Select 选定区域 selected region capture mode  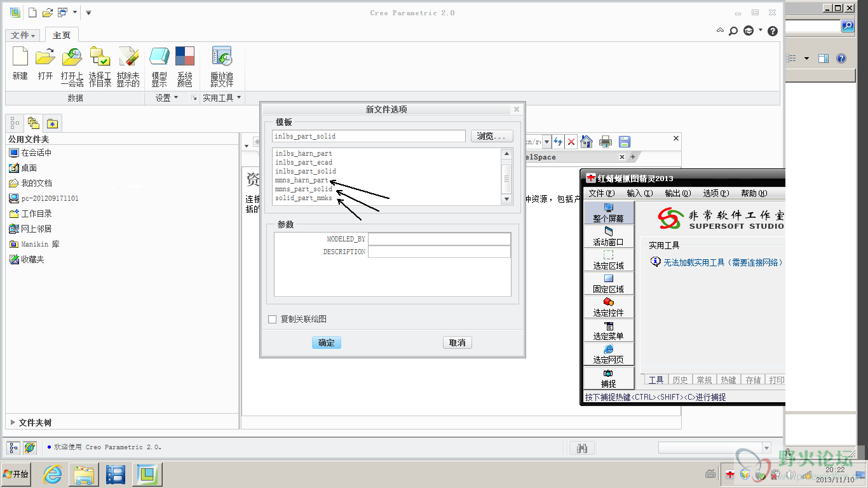608,260
